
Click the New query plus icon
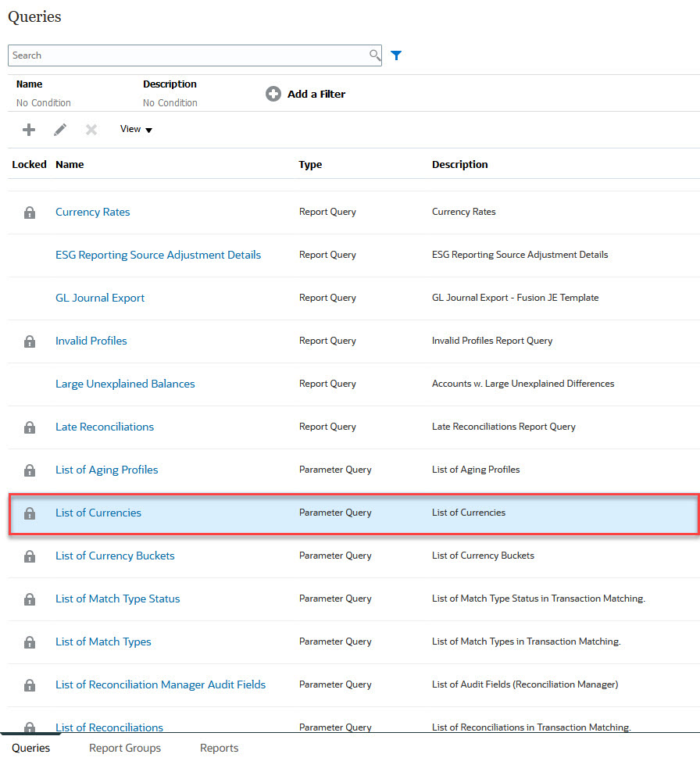(29, 130)
